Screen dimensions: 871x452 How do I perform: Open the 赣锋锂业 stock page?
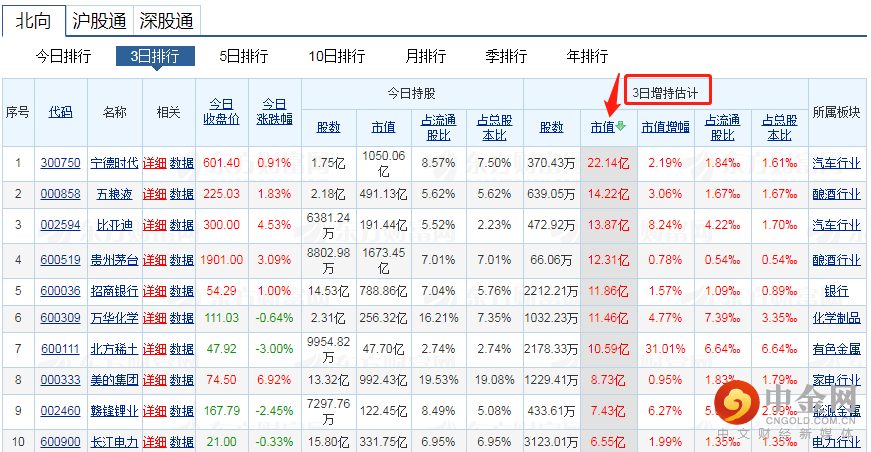tap(114, 411)
